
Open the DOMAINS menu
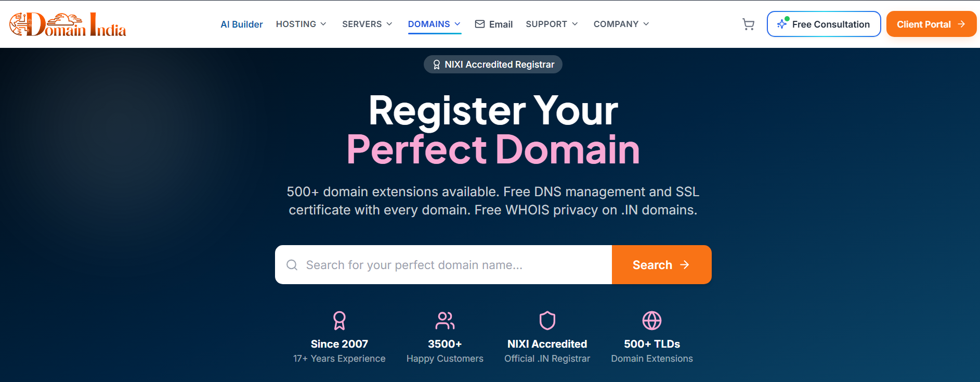tap(435, 24)
